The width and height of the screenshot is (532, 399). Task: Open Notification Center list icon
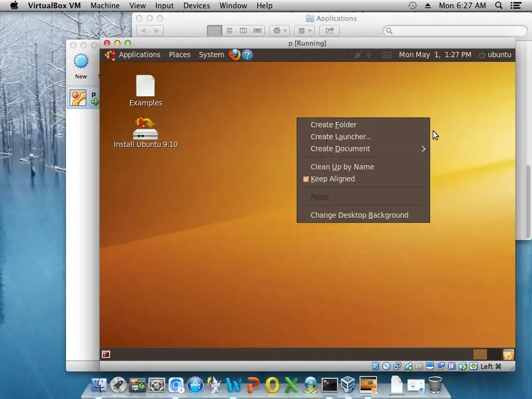tap(516, 5)
